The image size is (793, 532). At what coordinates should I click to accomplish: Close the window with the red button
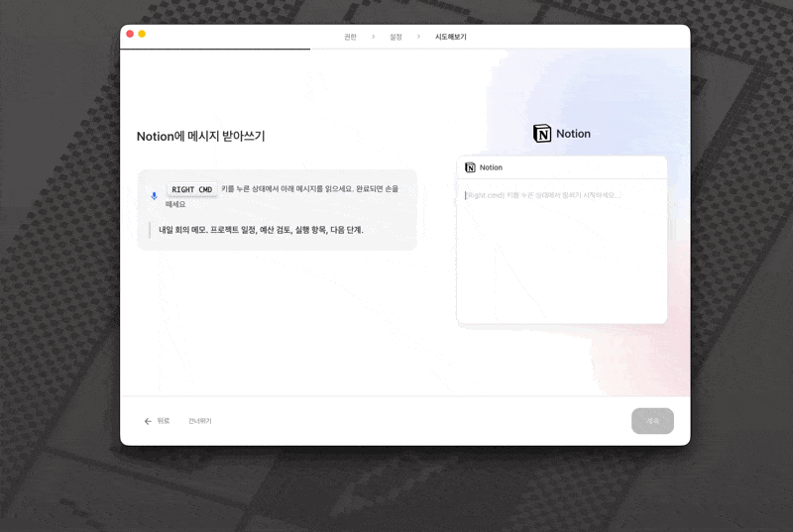pyautogui.click(x=130, y=34)
